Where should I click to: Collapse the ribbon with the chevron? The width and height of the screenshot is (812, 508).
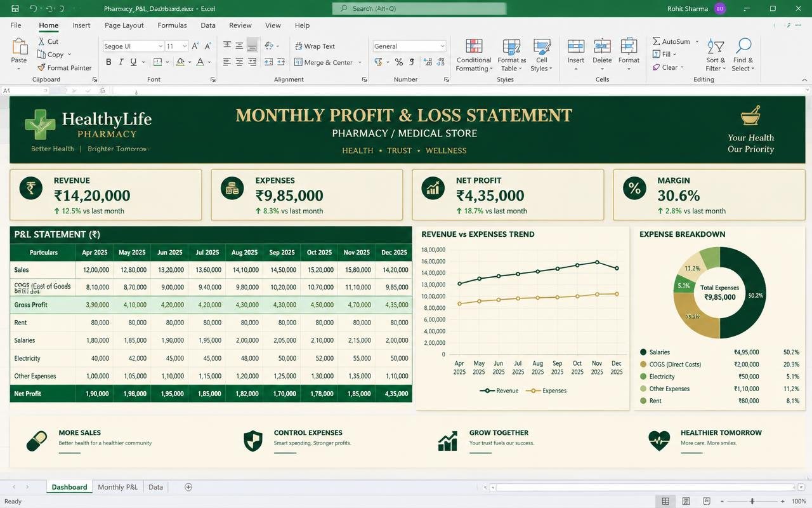(805, 80)
